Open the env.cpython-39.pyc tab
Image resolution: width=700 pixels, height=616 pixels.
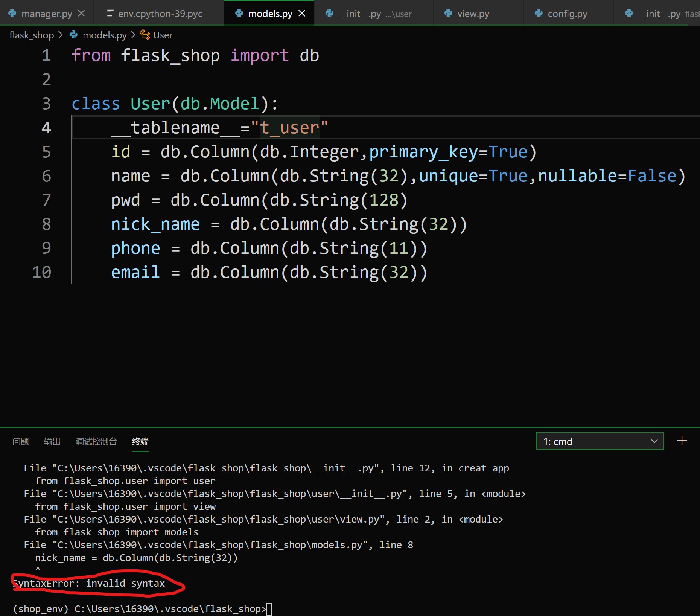tap(159, 14)
